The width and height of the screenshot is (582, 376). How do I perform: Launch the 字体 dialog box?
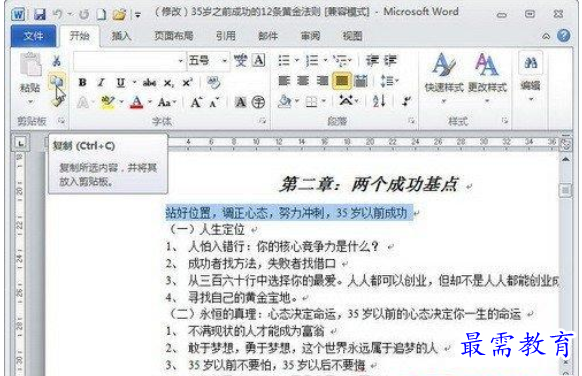[262, 121]
